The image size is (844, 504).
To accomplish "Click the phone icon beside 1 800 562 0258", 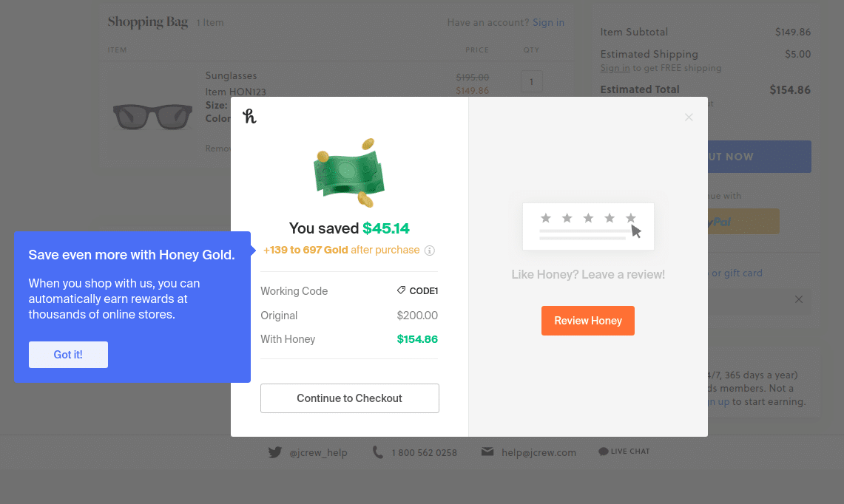I will pos(378,452).
